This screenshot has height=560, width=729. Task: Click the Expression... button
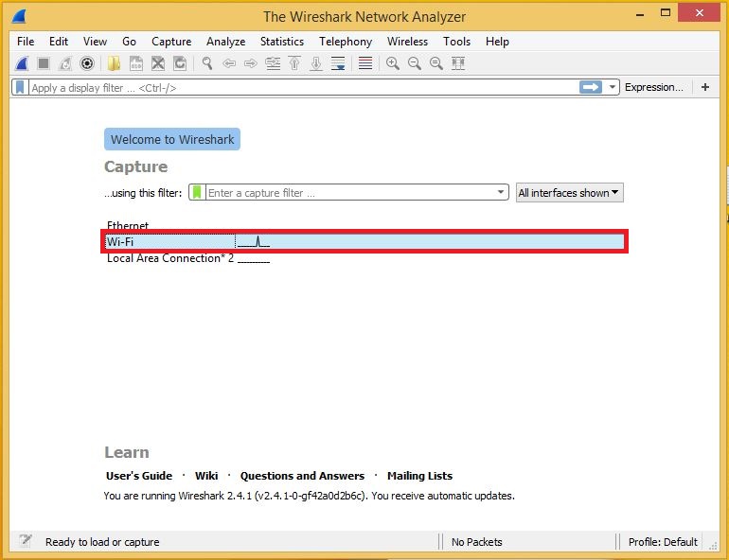point(653,87)
